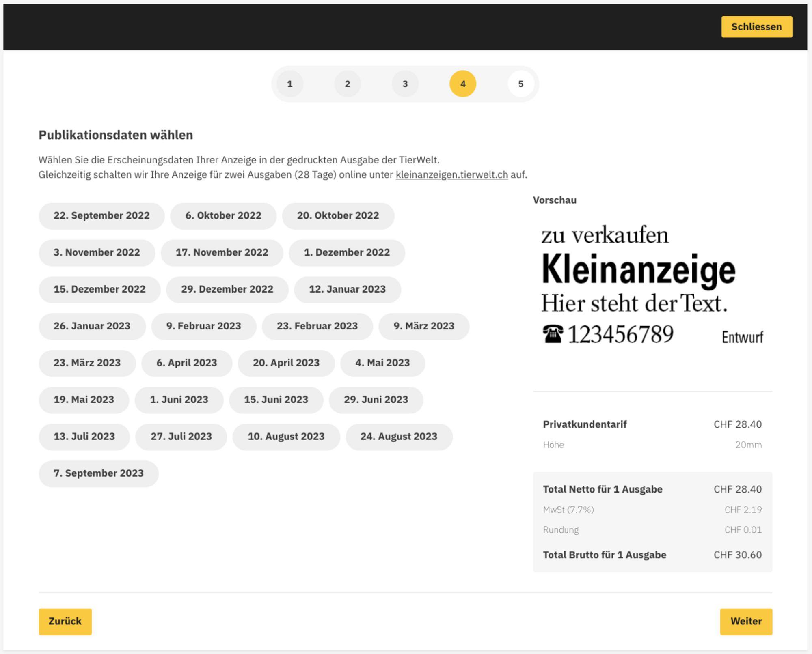The width and height of the screenshot is (812, 654).
Task: Select publication date 22. September 2022
Action: (102, 216)
